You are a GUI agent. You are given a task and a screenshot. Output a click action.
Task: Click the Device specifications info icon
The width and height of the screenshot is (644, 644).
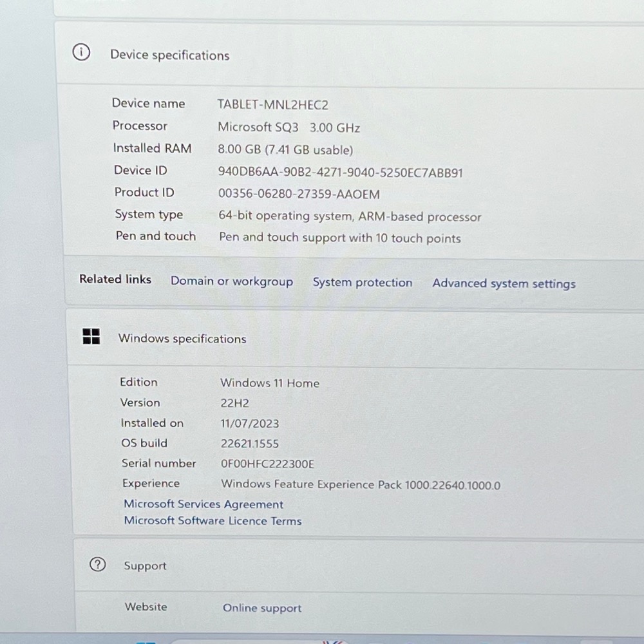point(81,52)
